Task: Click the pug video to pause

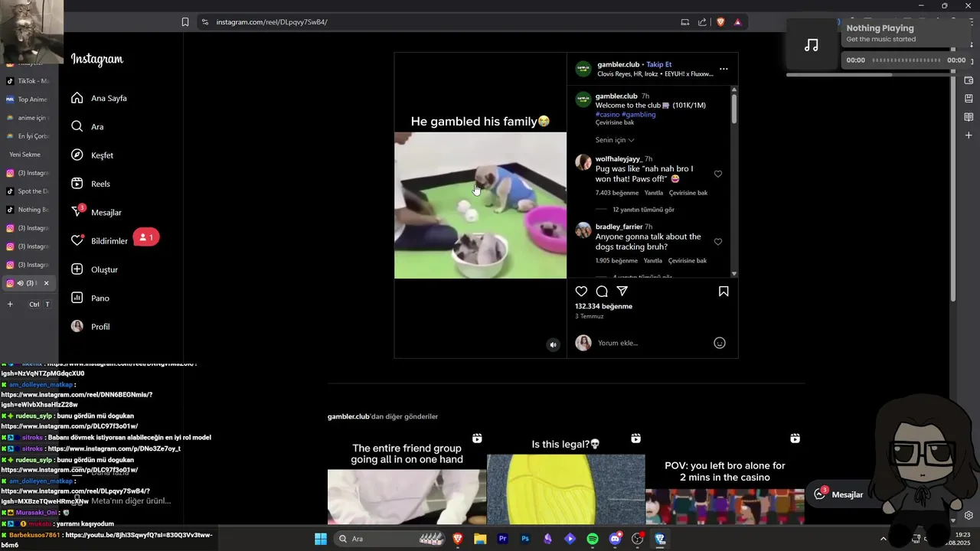Action: pos(480,205)
